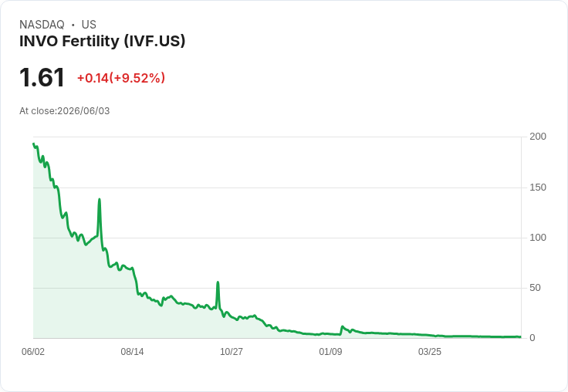The width and height of the screenshot is (568, 392).
Task: Click the chart line's starting point near 200
Action: pyautogui.click(x=34, y=144)
